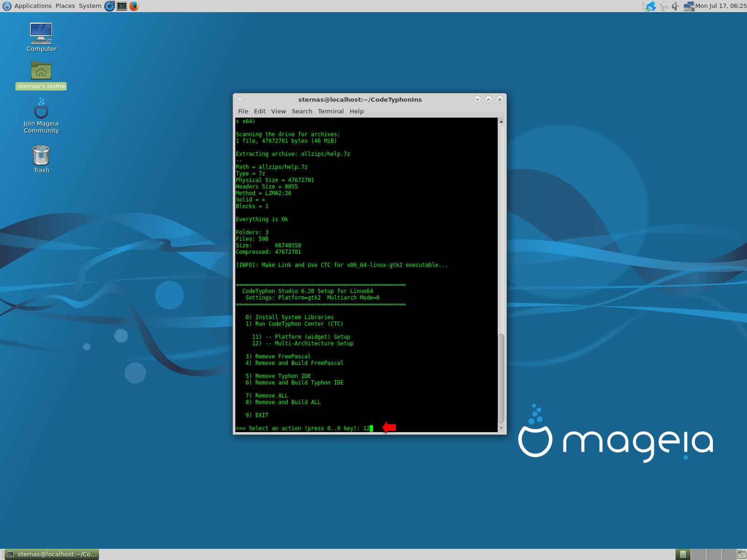Click the text 'Everything is Ok'
The width and height of the screenshot is (747, 560).
(262, 219)
